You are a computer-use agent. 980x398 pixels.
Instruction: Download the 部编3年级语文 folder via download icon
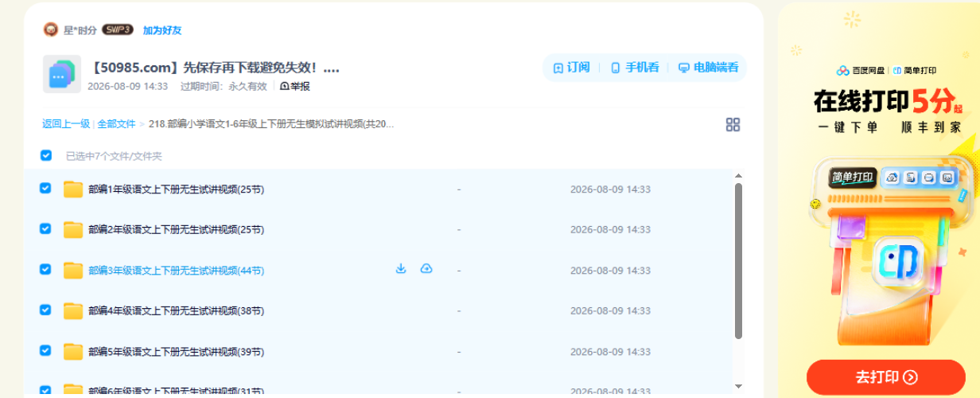[401, 269]
